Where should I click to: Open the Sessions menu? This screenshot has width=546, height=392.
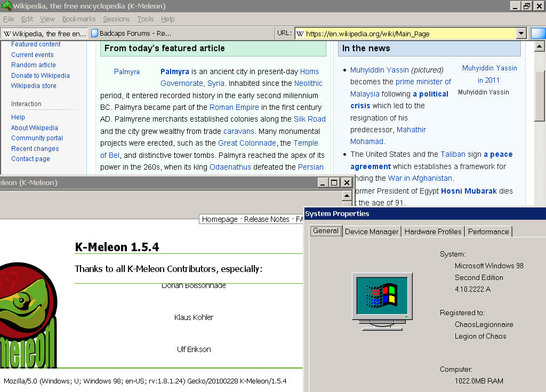(116, 19)
